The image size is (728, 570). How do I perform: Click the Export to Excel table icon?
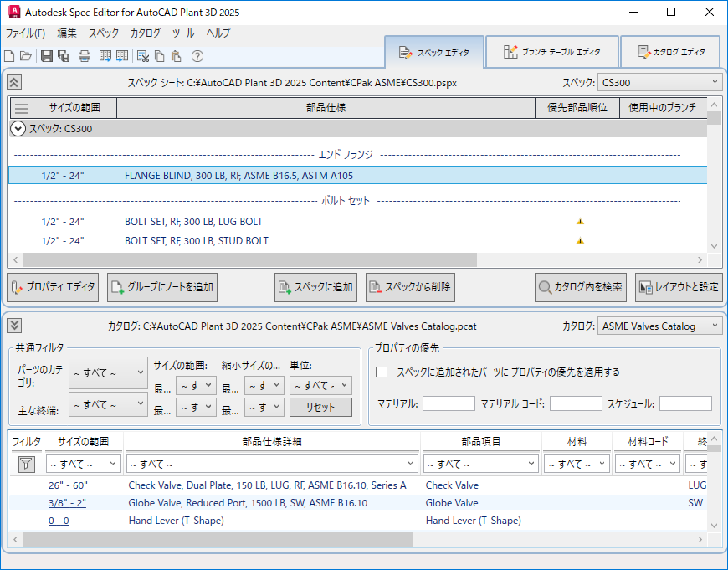coord(105,56)
